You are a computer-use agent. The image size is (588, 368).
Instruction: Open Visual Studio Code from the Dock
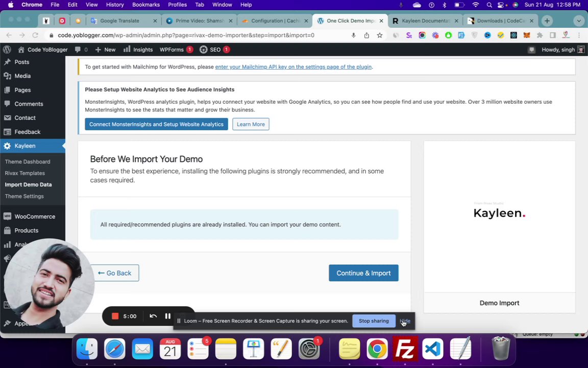[433, 349]
